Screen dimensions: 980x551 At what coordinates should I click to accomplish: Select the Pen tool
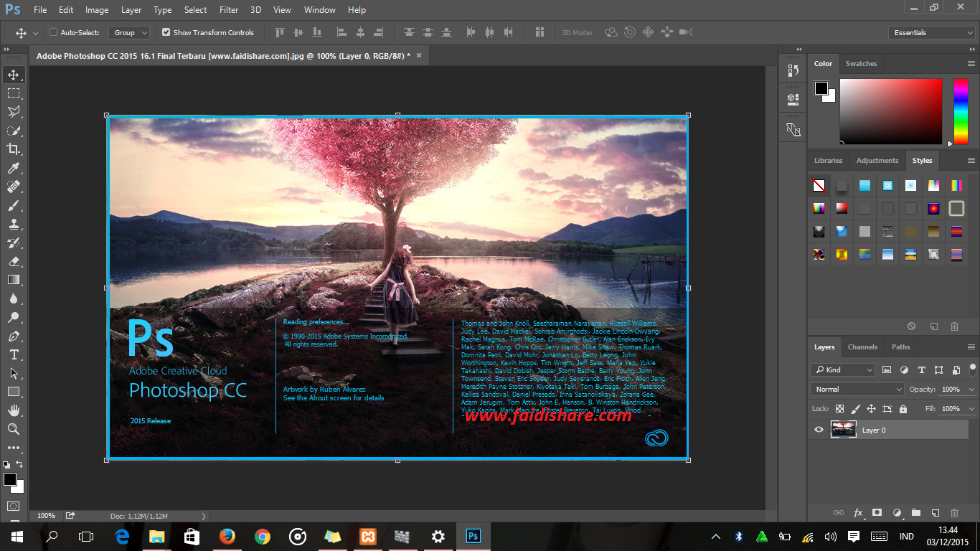point(14,336)
